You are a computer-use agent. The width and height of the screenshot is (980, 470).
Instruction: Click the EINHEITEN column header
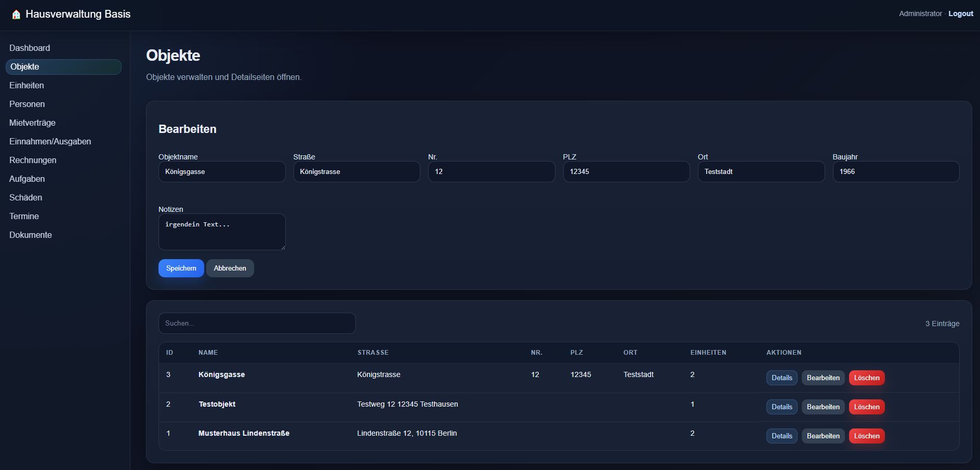(x=708, y=353)
